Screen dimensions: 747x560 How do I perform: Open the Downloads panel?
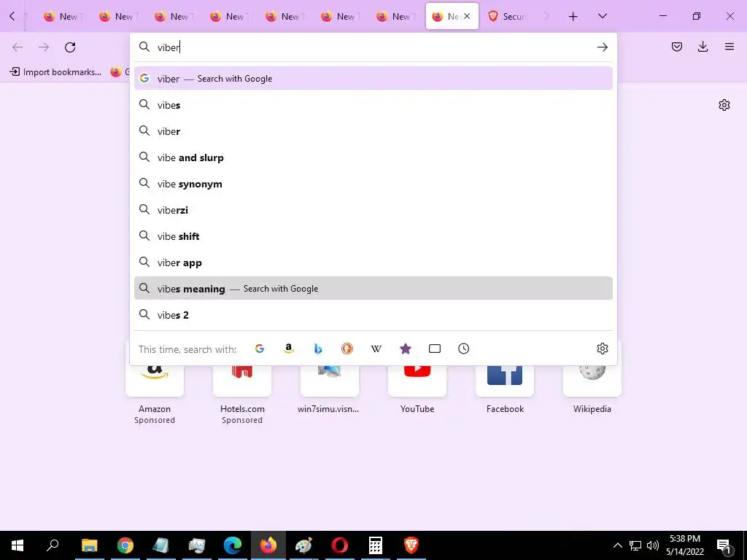(x=703, y=47)
